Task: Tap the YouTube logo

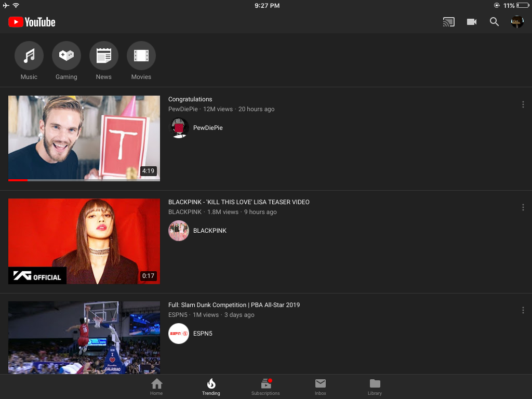Action: [x=32, y=22]
